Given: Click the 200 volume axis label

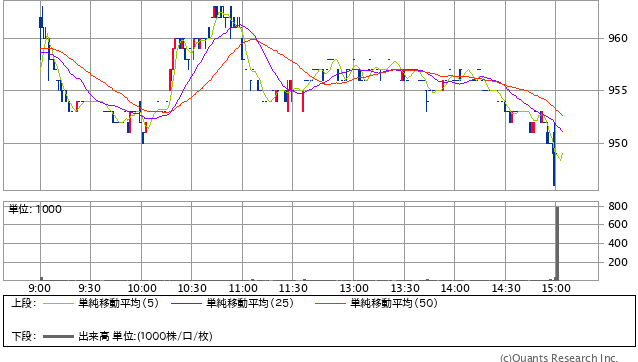Looking at the screenshot, I should coord(618,262).
